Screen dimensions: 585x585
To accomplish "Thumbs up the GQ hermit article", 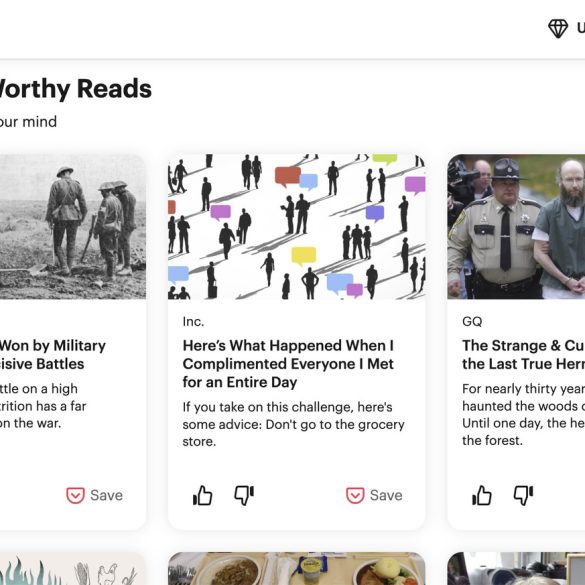I will tap(482, 495).
